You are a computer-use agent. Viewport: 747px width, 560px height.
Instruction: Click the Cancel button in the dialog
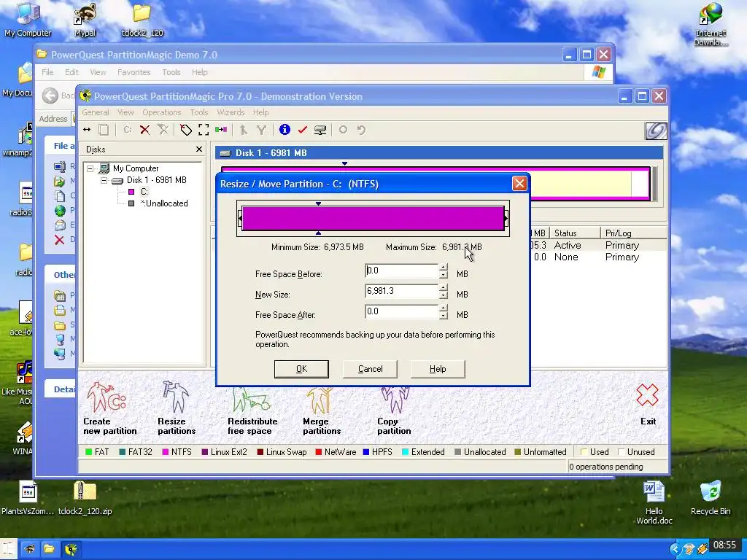click(370, 369)
